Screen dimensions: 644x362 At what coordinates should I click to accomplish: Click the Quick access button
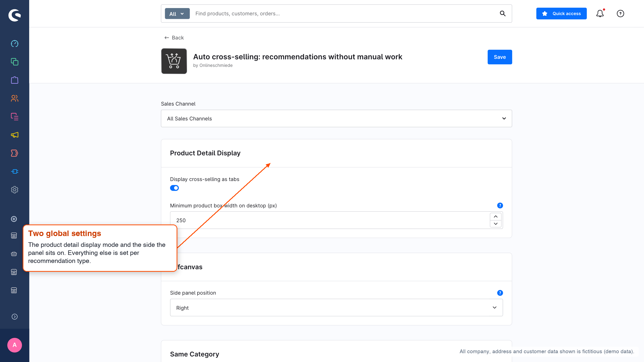pyautogui.click(x=561, y=14)
